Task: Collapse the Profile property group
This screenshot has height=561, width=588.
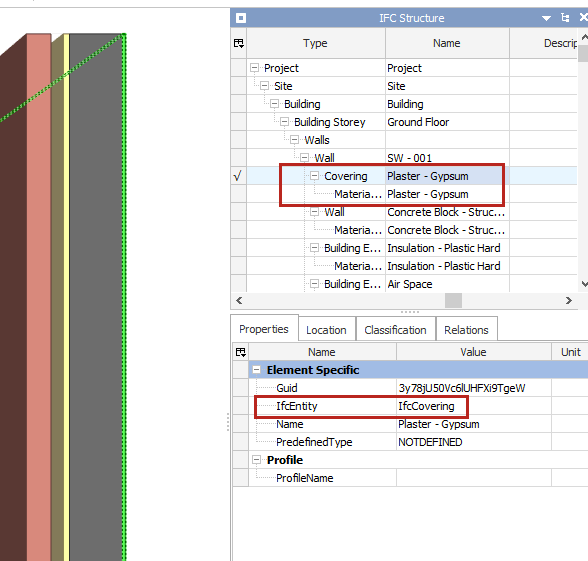Action: coord(256,460)
